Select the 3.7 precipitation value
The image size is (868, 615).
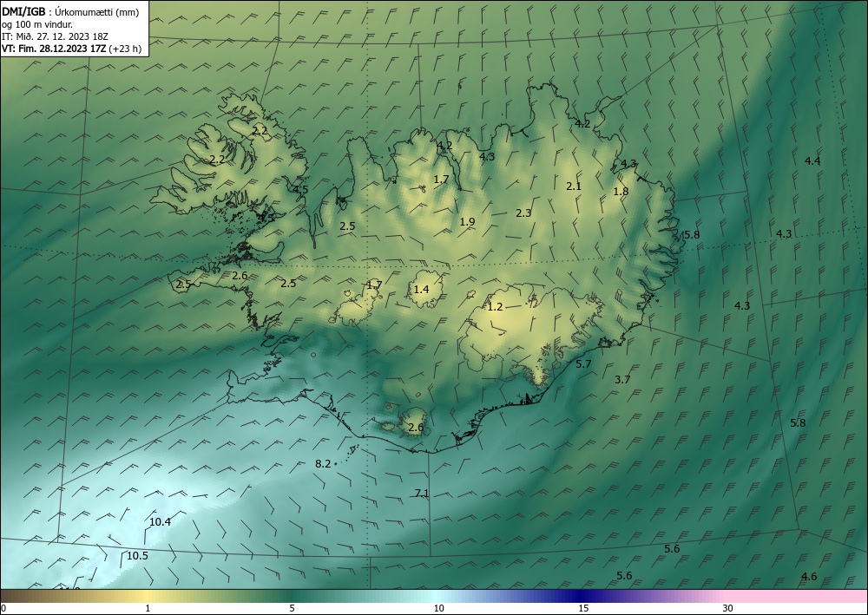622,379
